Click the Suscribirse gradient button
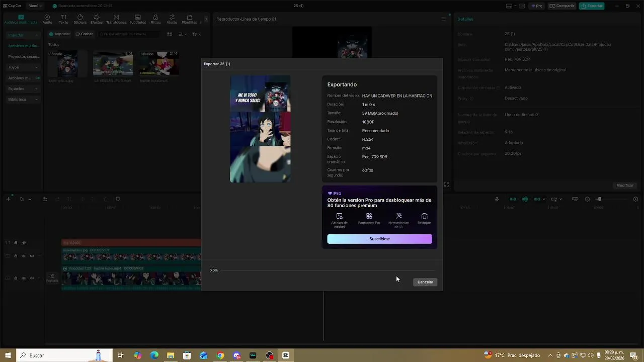The height and width of the screenshot is (362, 644). 379,239
